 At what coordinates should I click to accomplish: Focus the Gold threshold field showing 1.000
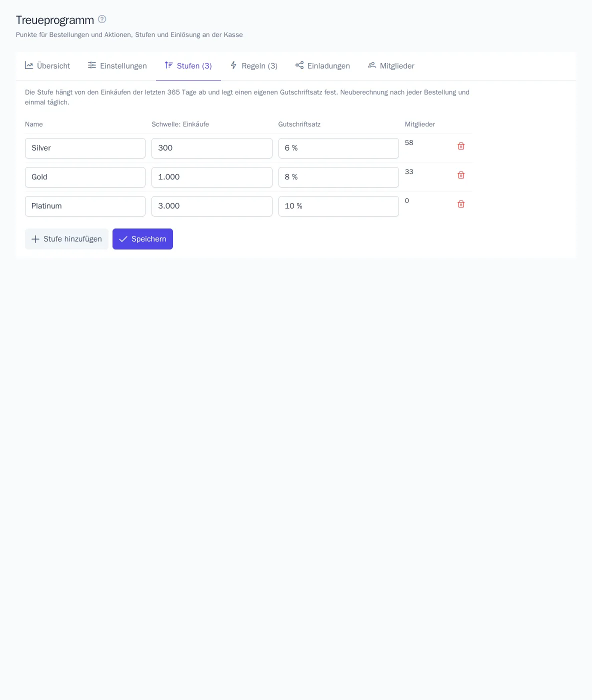point(212,177)
